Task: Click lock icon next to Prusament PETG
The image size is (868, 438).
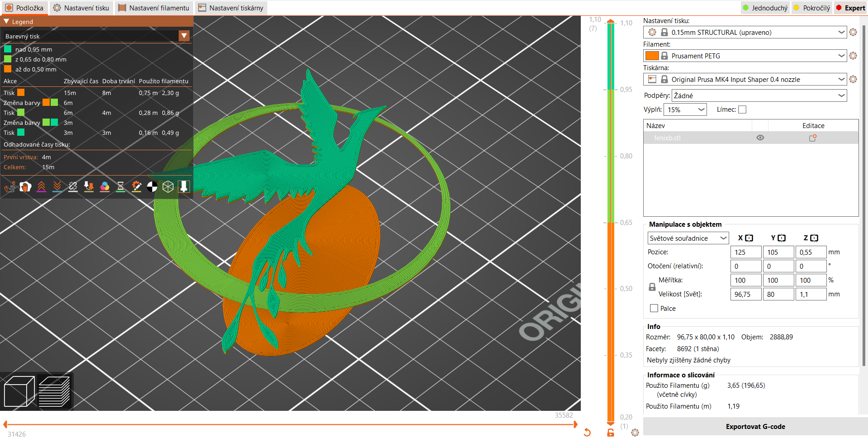Action: (x=664, y=56)
